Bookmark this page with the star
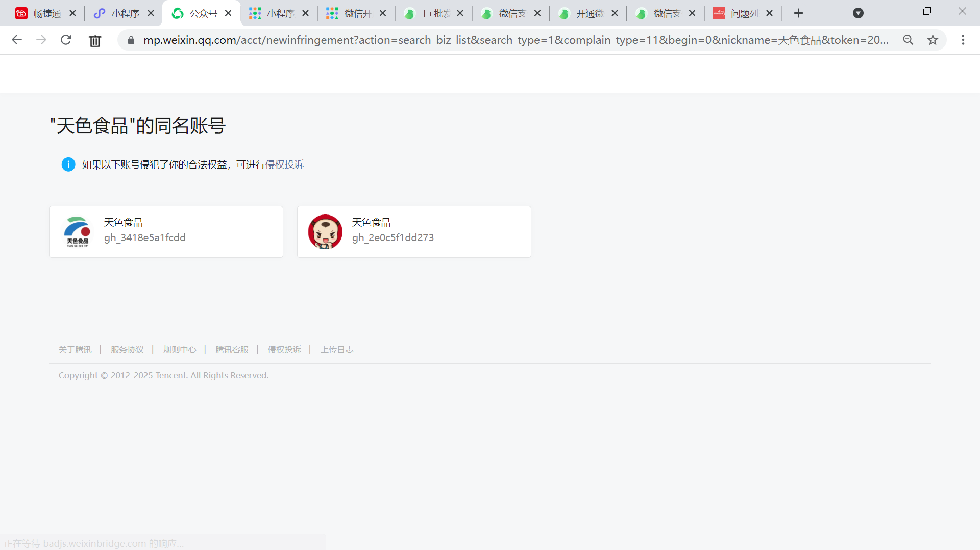Screen dimensions: 980x550 (x=933, y=40)
